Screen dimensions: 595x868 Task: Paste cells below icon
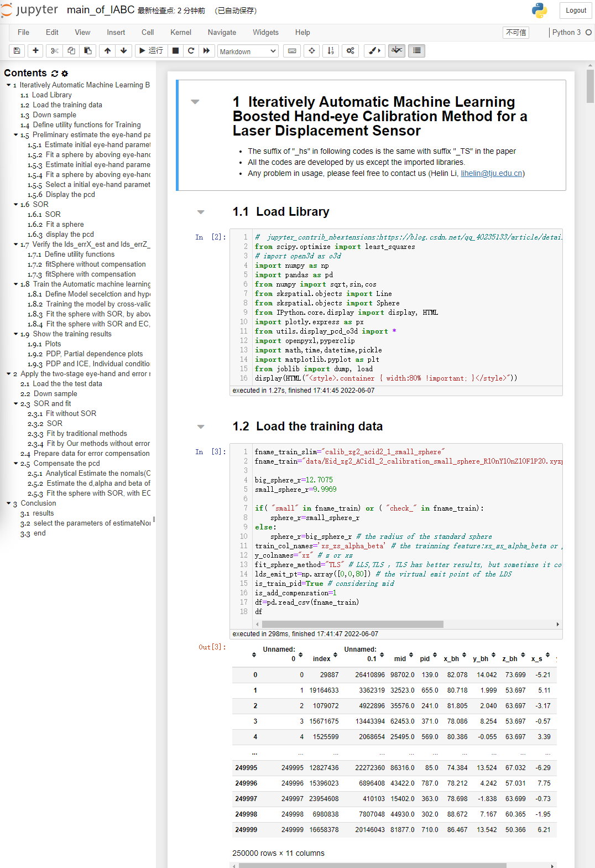point(87,51)
